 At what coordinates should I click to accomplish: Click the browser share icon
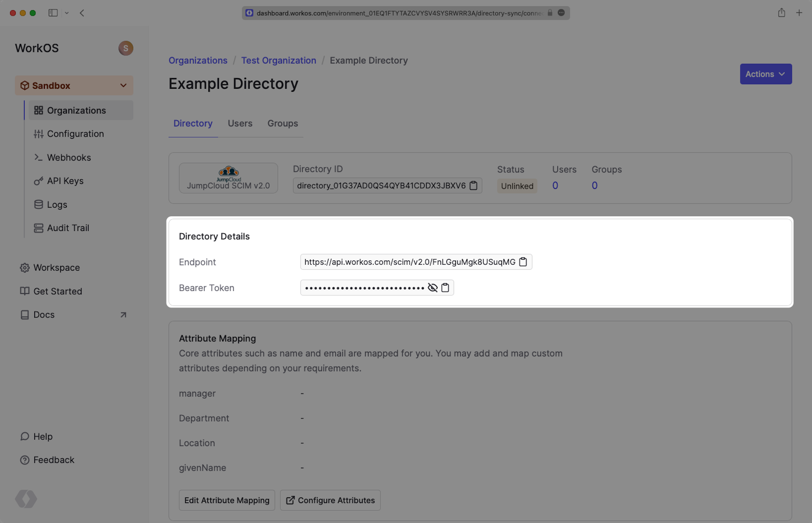[781, 13]
